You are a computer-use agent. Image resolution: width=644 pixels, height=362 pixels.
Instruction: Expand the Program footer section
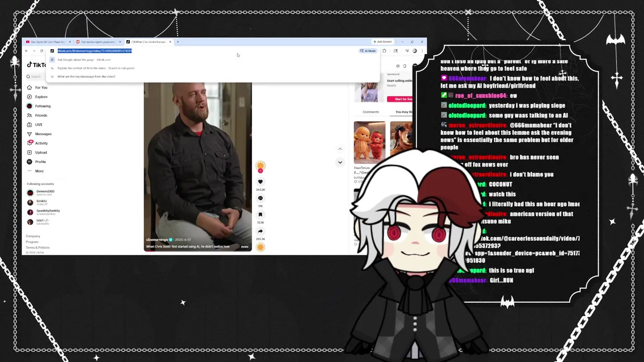coord(32,242)
